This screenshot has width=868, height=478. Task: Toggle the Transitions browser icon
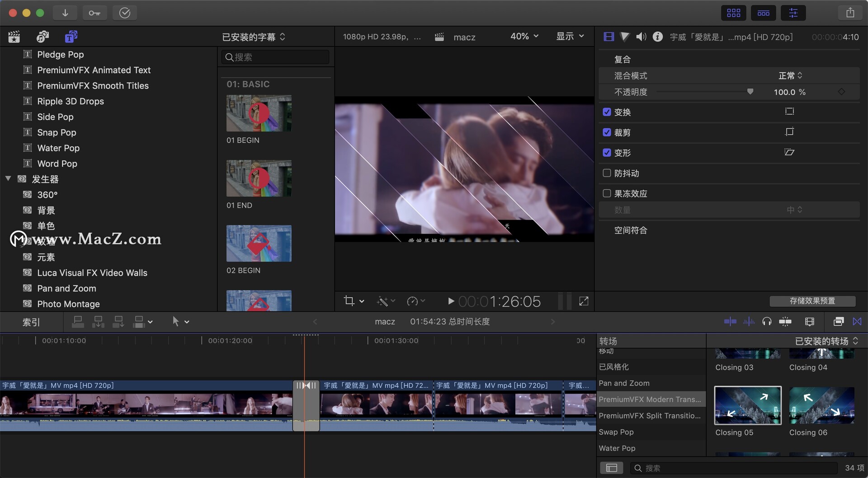[x=857, y=322]
